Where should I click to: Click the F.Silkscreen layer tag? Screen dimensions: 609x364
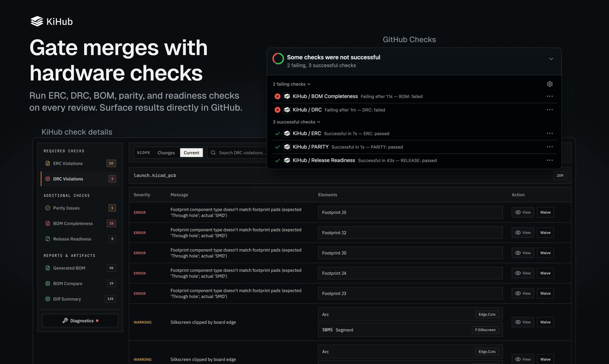point(485,330)
